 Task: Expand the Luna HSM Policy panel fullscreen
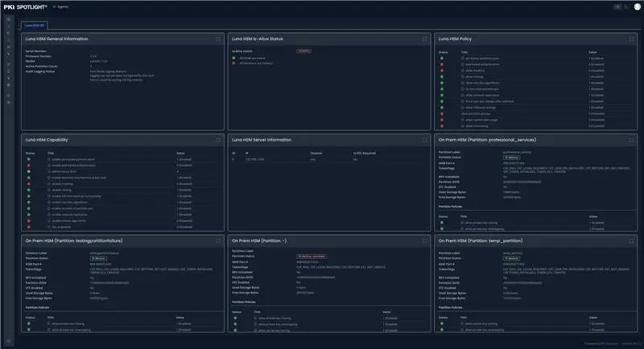(631, 39)
